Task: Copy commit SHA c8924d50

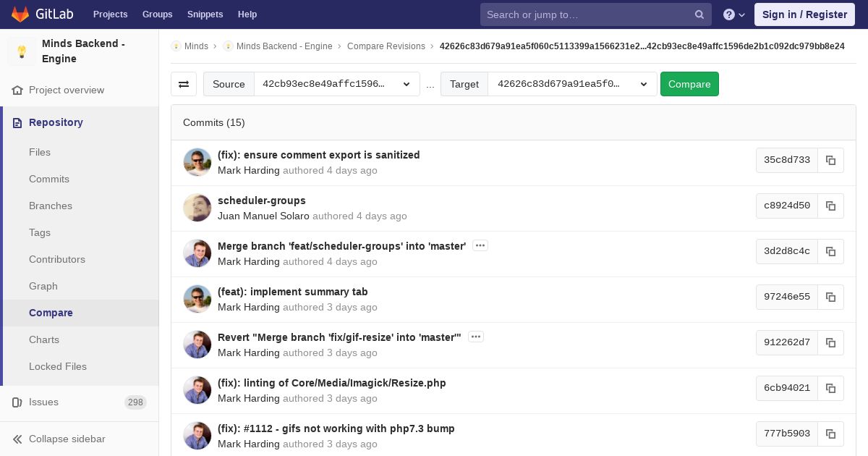Action: pyautogui.click(x=830, y=206)
